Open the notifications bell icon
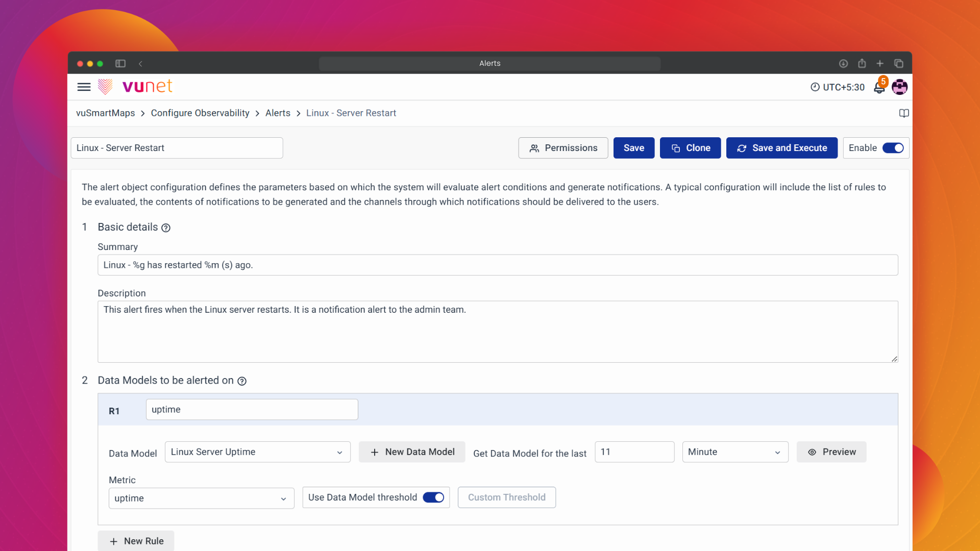 click(x=879, y=87)
